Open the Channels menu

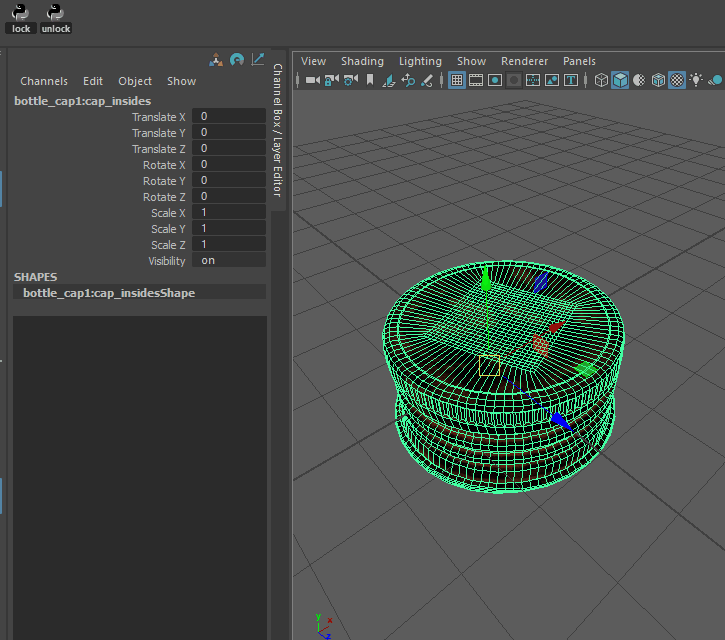tap(44, 81)
